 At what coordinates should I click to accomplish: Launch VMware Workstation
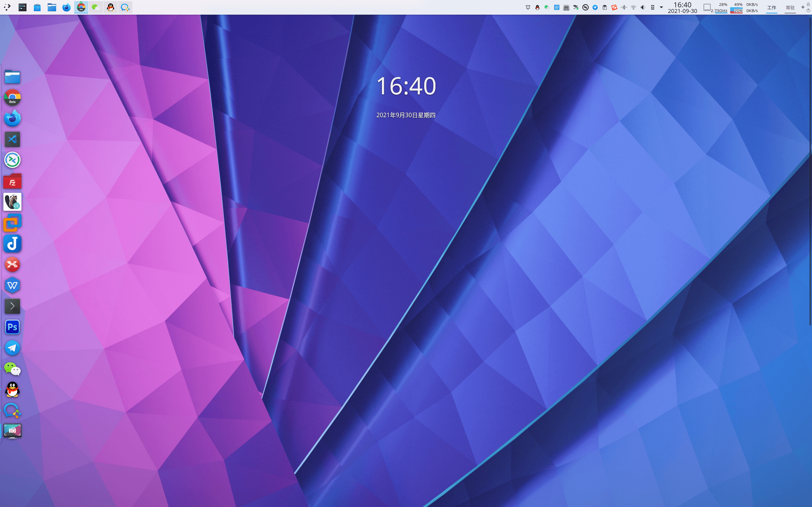coord(12,222)
